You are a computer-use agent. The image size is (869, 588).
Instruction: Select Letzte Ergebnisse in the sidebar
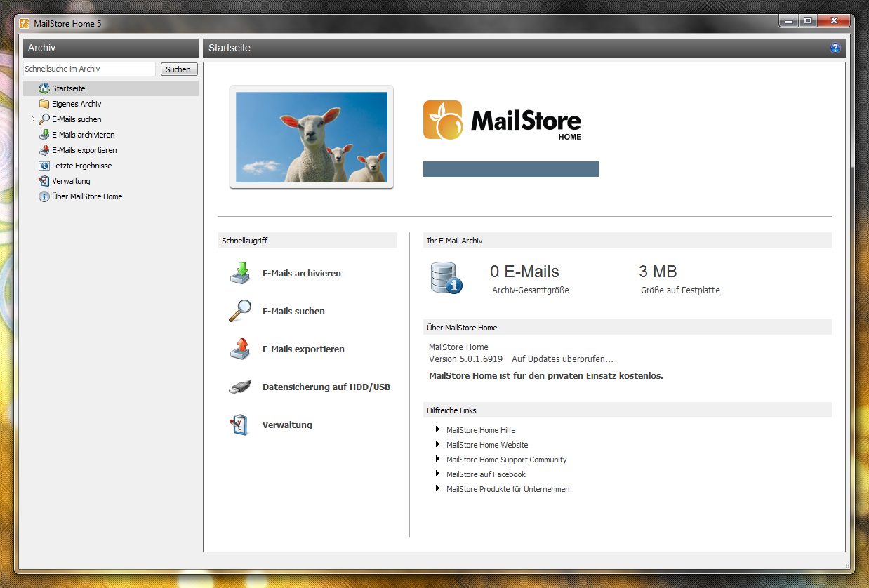pos(81,166)
